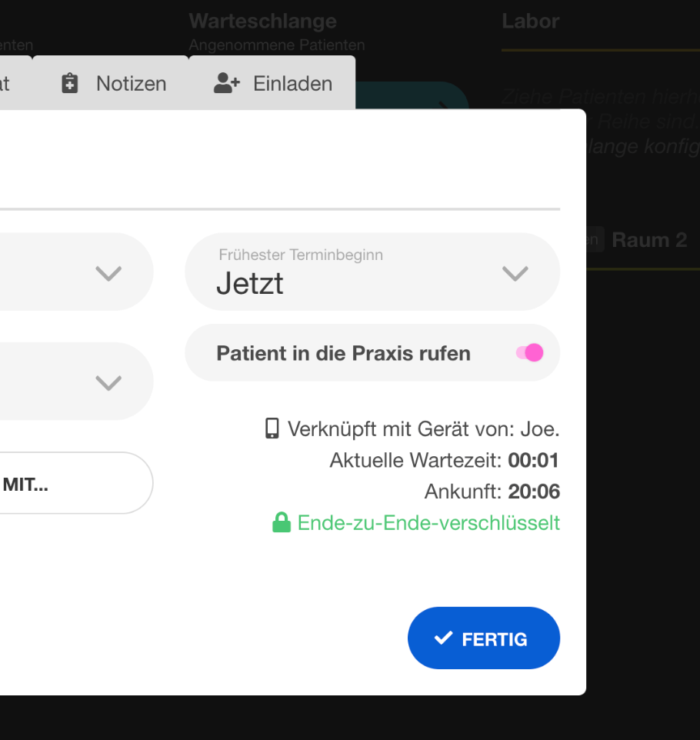Click the add-person icon beside Einladen
This screenshot has width=700, height=740.
[227, 83]
